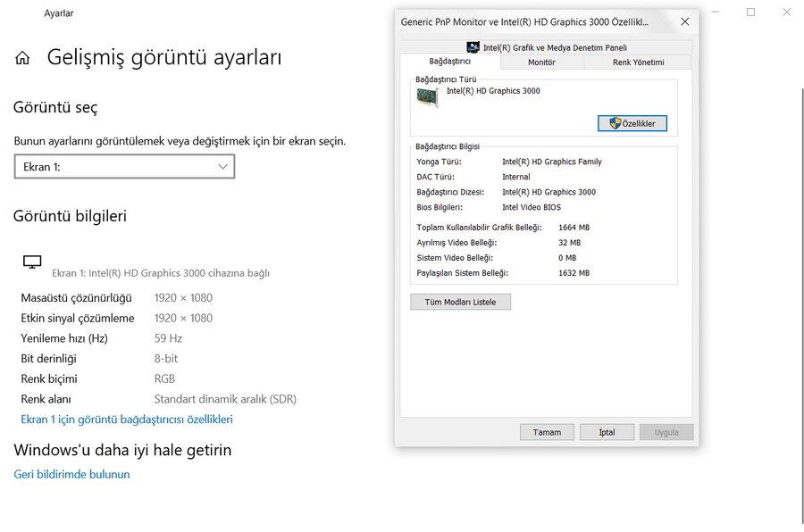Minimize the Ayarlar settings window

[716, 12]
